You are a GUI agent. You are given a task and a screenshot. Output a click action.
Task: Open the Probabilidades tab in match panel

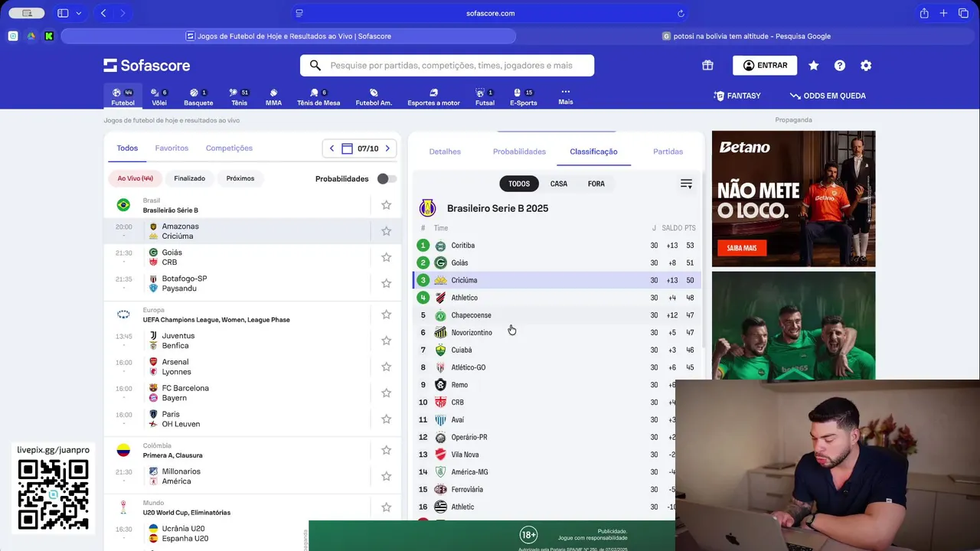[x=519, y=152]
